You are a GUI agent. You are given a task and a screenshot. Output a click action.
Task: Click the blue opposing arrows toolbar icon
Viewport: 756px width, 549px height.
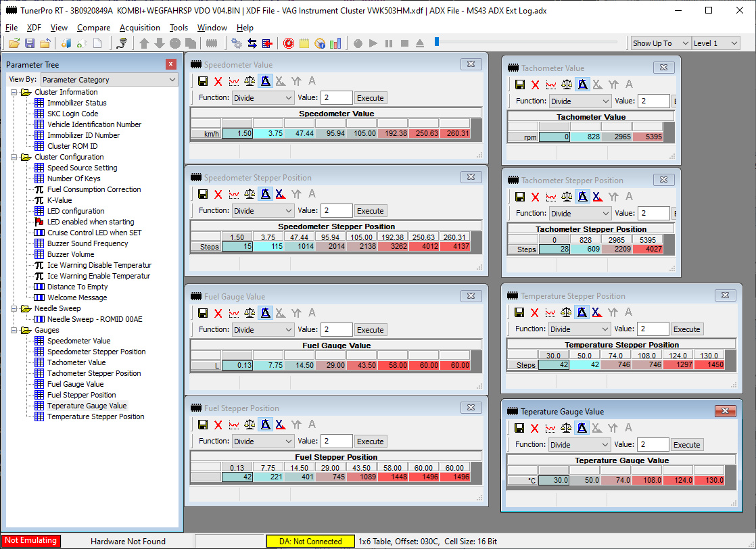pyautogui.click(x=252, y=43)
